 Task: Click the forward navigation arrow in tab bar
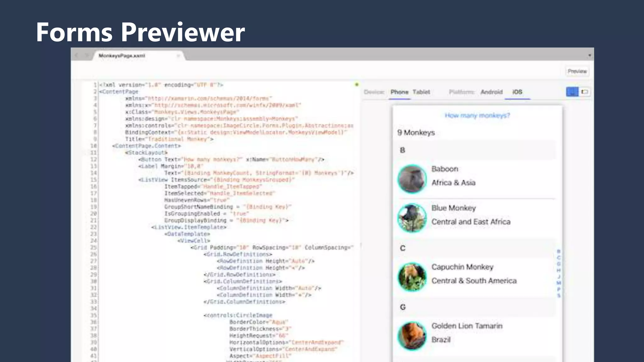tap(86, 56)
